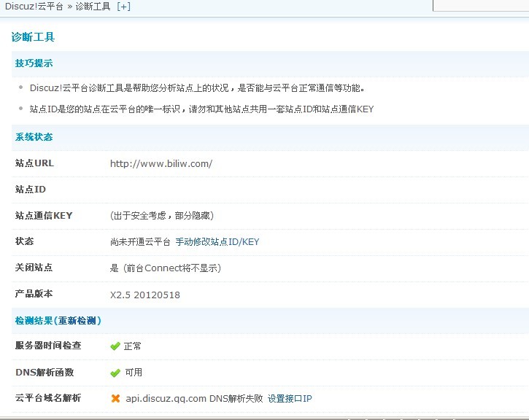Image resolution: width=529 pixels, height=420 pixels.
Task: Open the 手动修改站点ID/KEY link
Action: [x=217, y=241]
